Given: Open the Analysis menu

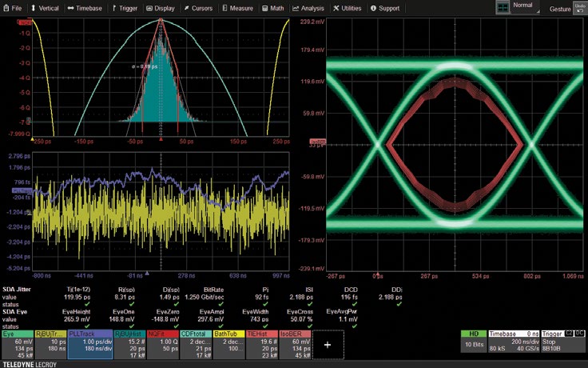Looking at the screenshot, I should 308,8.
